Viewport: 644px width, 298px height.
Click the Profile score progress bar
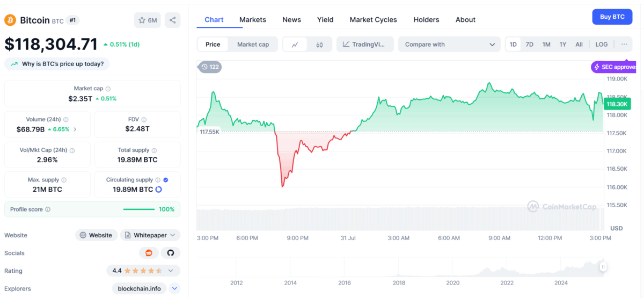[x=139, y=209]
